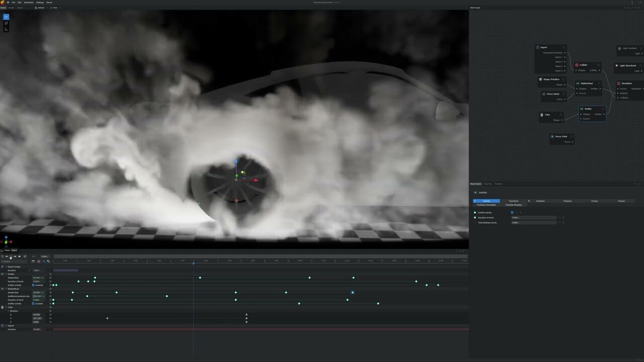Click the restart playback icon in the timeline
644x362 pixels.
(x=3, y=256)
